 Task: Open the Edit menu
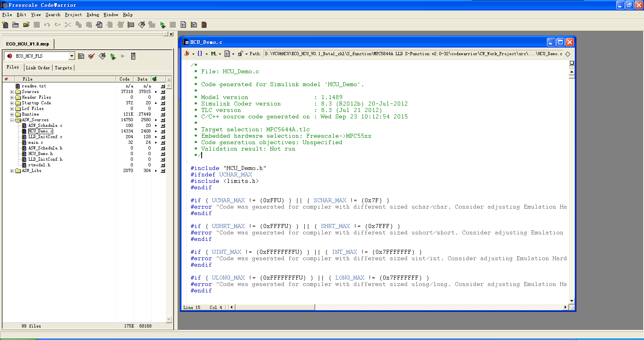pyautogui.click(x=21, y=15)
